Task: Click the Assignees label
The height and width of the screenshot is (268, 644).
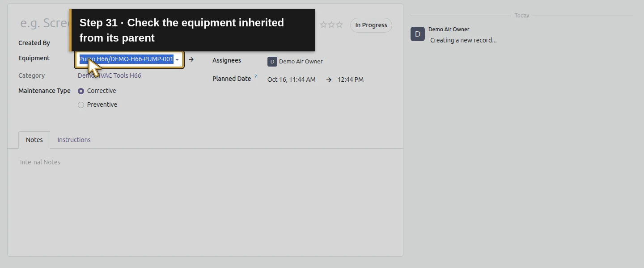Action: (227, 60)
